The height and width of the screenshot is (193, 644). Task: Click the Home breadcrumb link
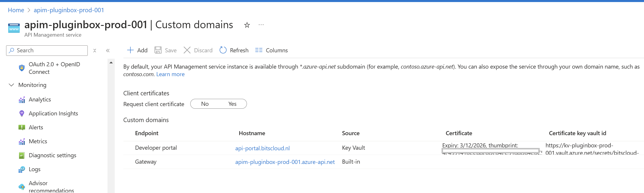pos(16,10)
